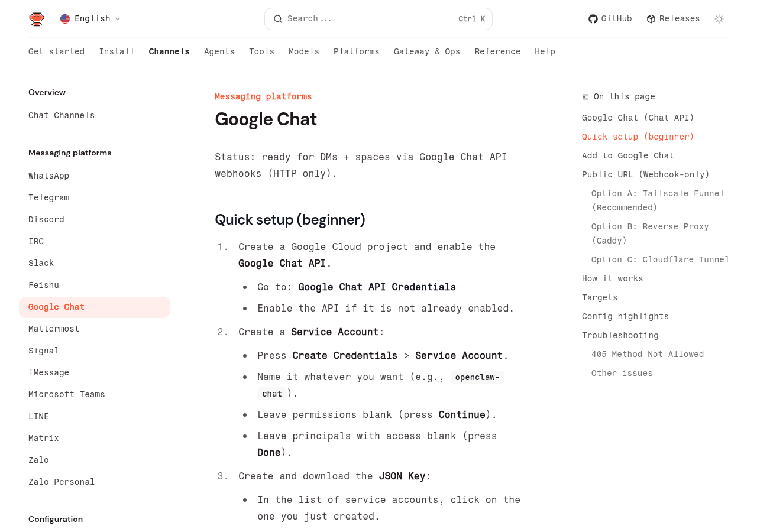757x532 pixels.
Task: Open the '405 Method Not Allowed' troubleshooting section
Action: click(648, 353)
